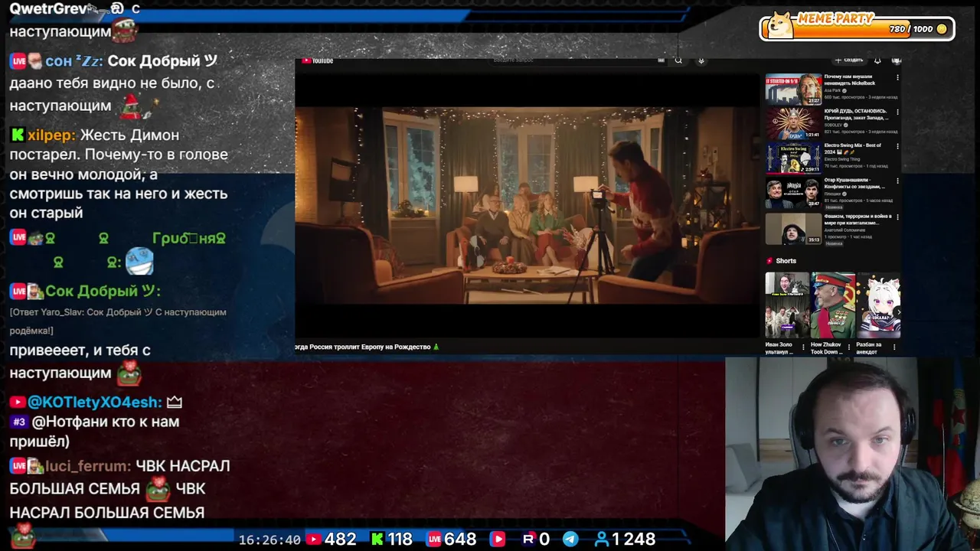
Task: Click the crown icon after @KOTletyXO4esh
Action: click(x=174, y=402)
